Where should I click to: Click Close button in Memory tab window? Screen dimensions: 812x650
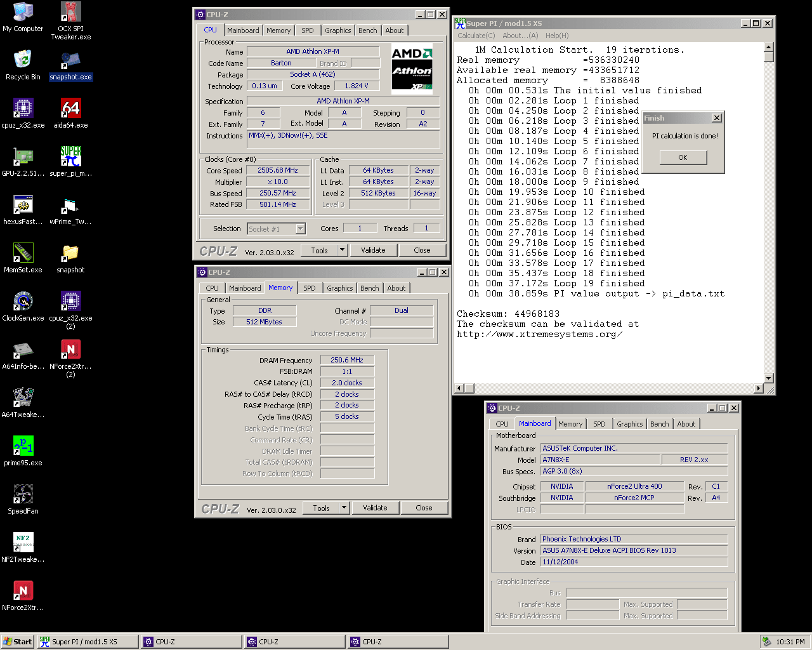pos(424,508)
